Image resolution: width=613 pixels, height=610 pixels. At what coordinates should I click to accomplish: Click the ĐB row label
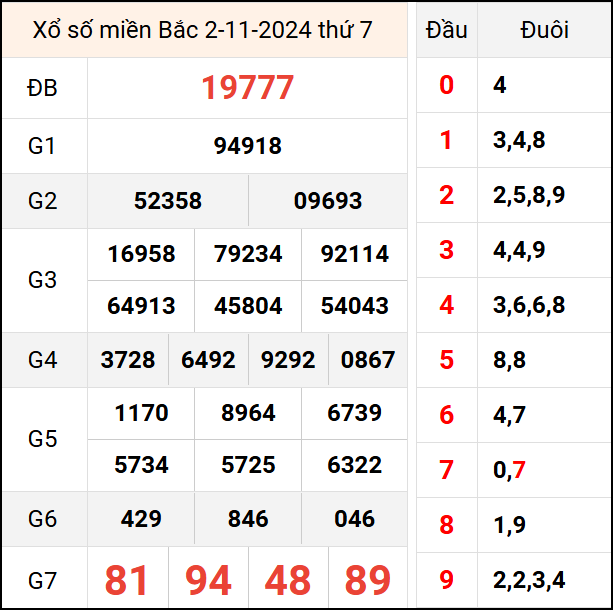point(42,88)
